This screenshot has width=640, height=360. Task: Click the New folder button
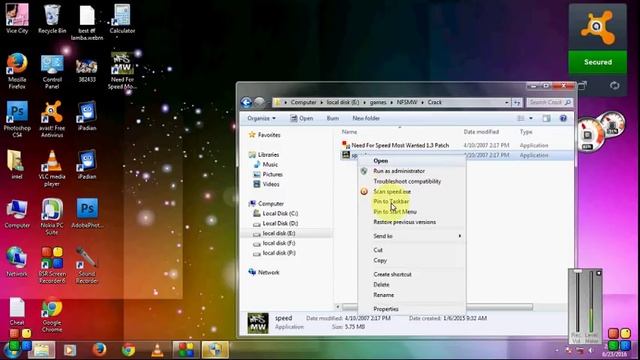tap(366, 118)
